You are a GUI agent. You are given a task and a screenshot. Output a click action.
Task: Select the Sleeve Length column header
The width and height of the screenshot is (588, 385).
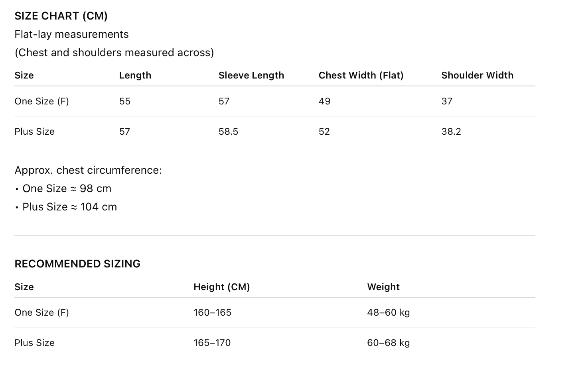click(251, 75)
